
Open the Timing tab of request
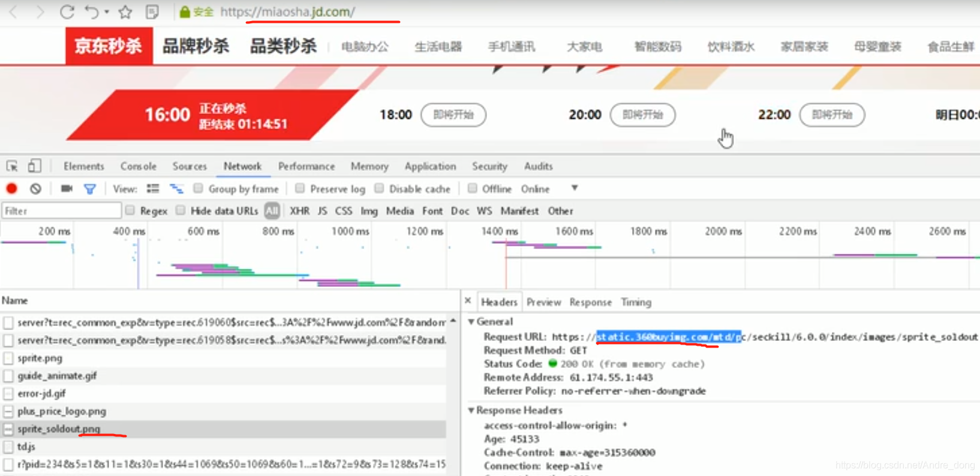coord(636,302)
